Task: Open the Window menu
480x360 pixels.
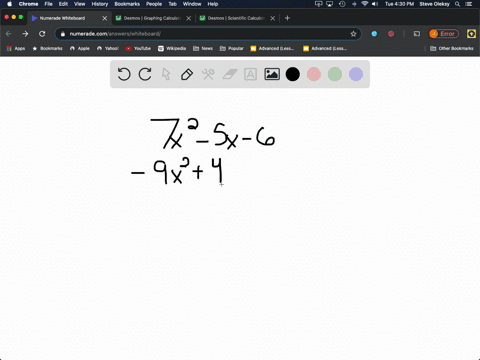Action: (x=192, y=4)
